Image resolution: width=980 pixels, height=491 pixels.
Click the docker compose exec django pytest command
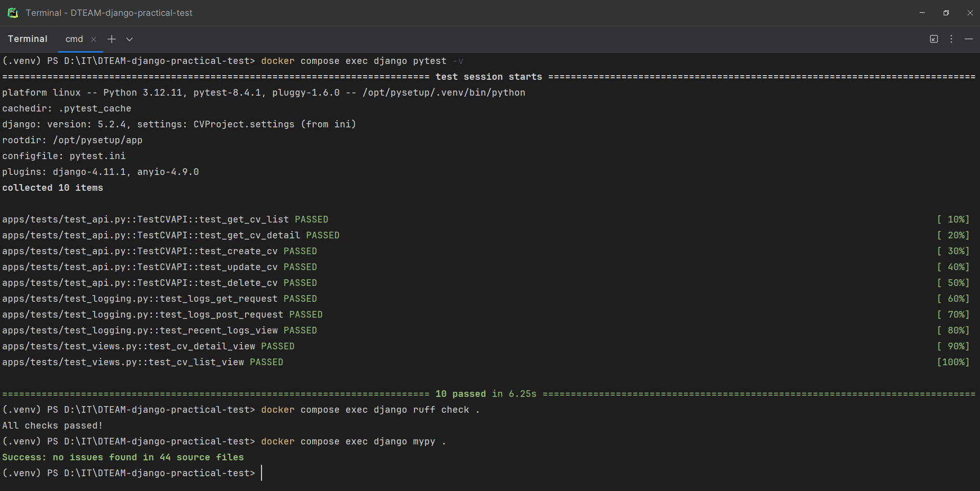(354, 61)
